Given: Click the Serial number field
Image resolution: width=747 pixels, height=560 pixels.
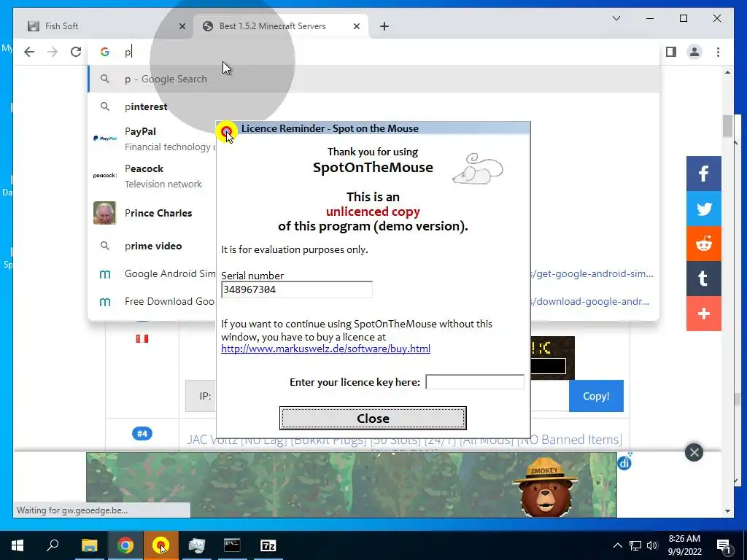Looking at the screenshot, I should coord(297,289).
